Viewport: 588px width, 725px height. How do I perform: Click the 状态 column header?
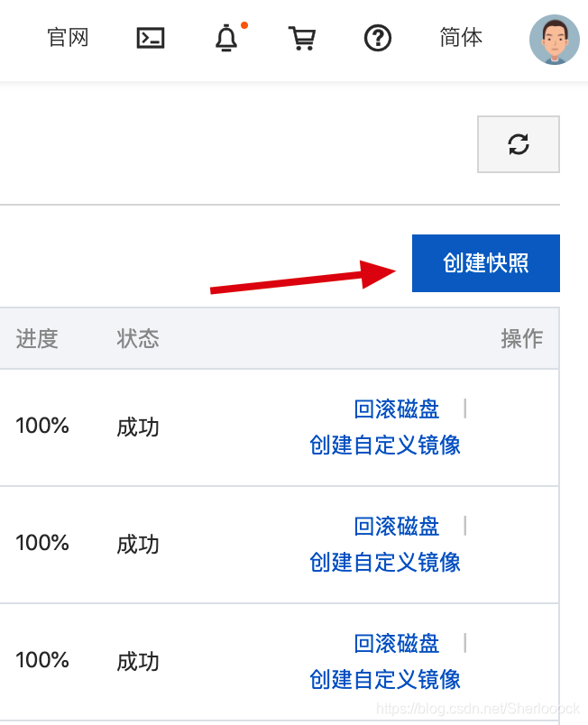138,338
